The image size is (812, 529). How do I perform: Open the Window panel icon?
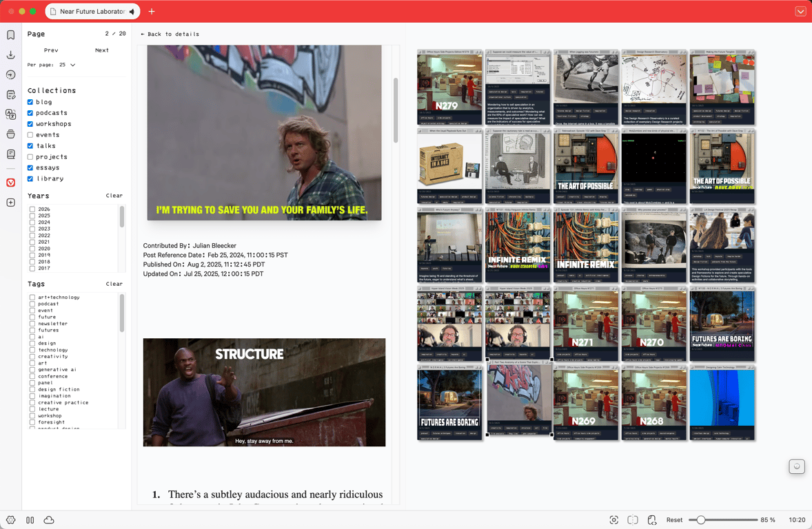10,134
